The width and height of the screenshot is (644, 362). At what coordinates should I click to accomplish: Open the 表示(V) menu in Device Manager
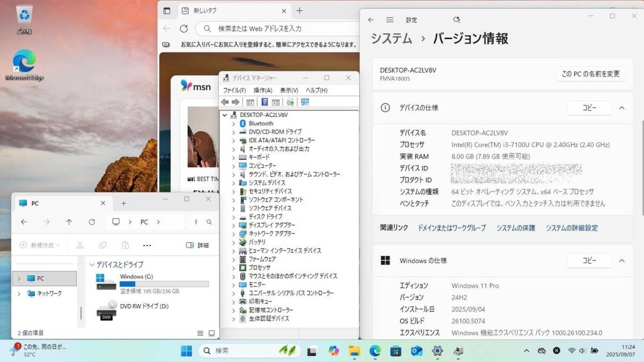(x=289, y=90)
